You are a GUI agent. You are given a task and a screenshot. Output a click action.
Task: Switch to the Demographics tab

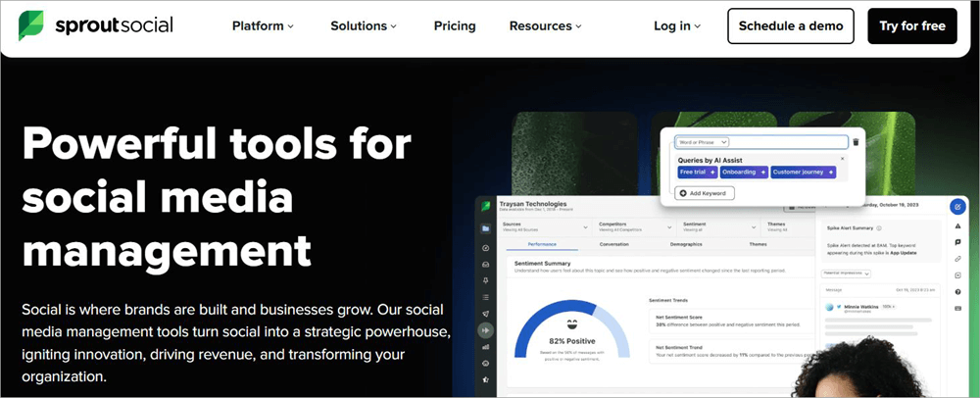686,244
